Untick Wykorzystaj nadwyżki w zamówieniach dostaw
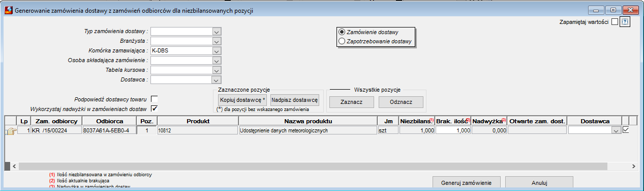The height and width of the screenshot is (191, 644). point(155,108)
